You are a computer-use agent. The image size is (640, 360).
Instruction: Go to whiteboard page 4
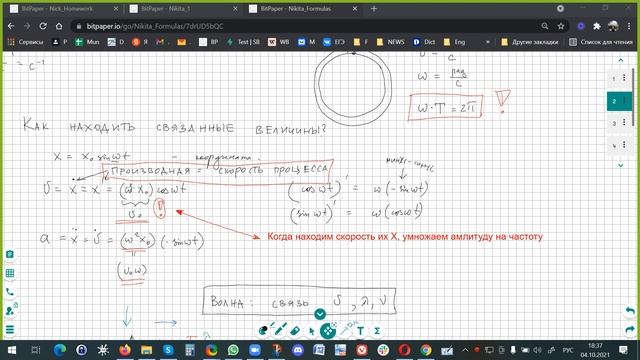click(614, 145)
